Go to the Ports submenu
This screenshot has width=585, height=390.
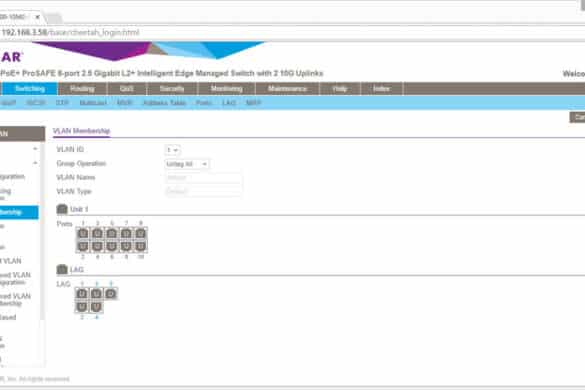(204, 103)
